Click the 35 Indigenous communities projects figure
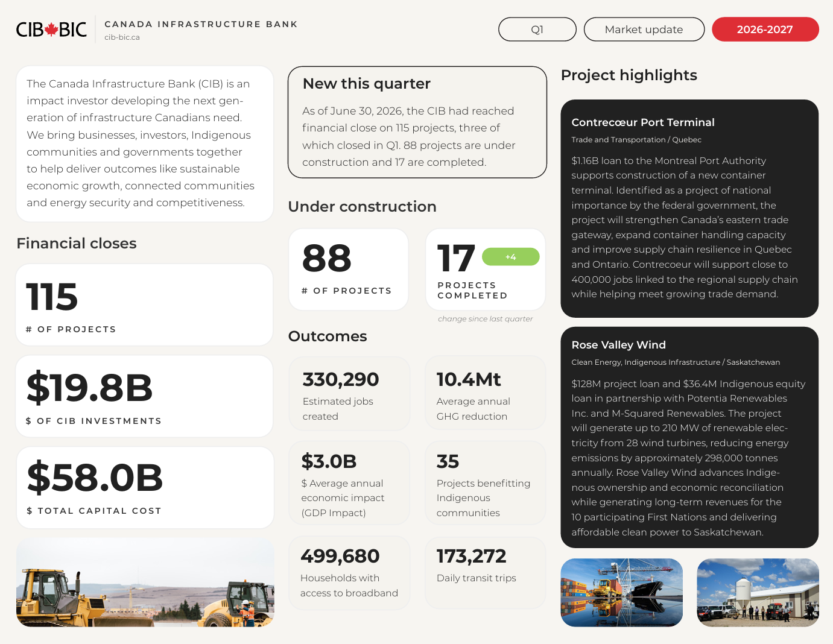833x644 pixels. [448, 461]
